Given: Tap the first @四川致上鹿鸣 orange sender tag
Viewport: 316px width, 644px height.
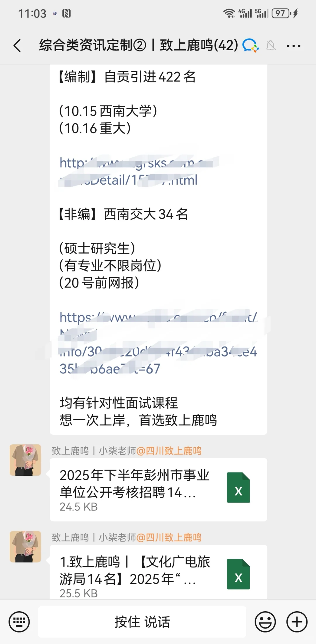Looking at the screenshot, I should [x=169, y=451].
